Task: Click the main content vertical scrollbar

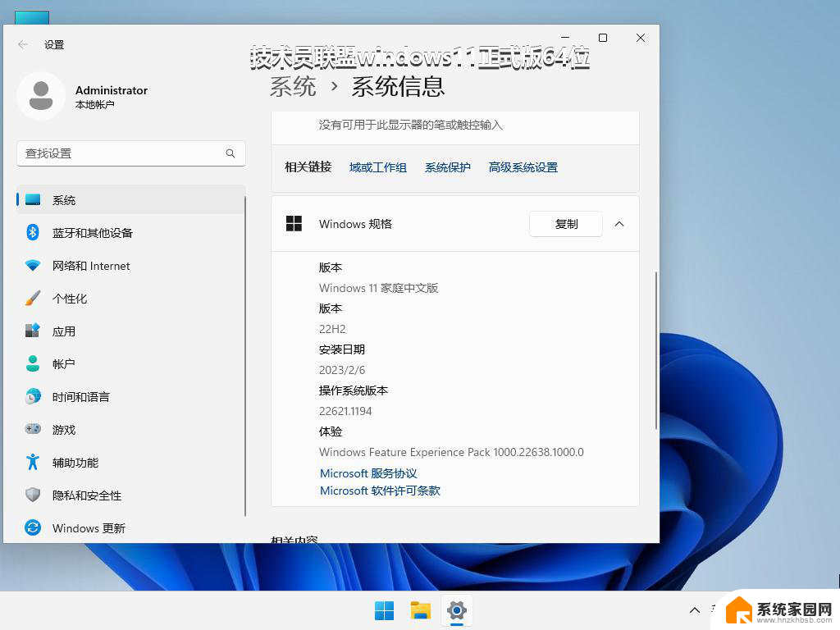Action: (656, 350)
